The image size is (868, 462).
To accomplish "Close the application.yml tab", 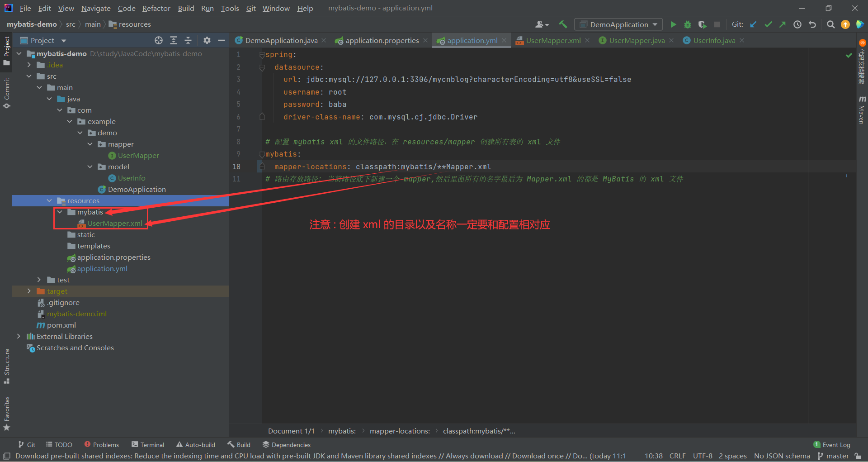I will point(504,40).
